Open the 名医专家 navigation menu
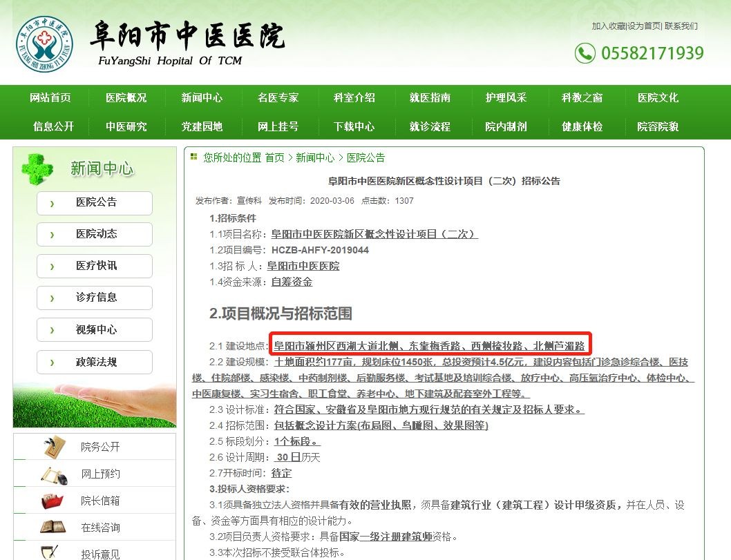 pyautogui.click(x=278, y=97)
